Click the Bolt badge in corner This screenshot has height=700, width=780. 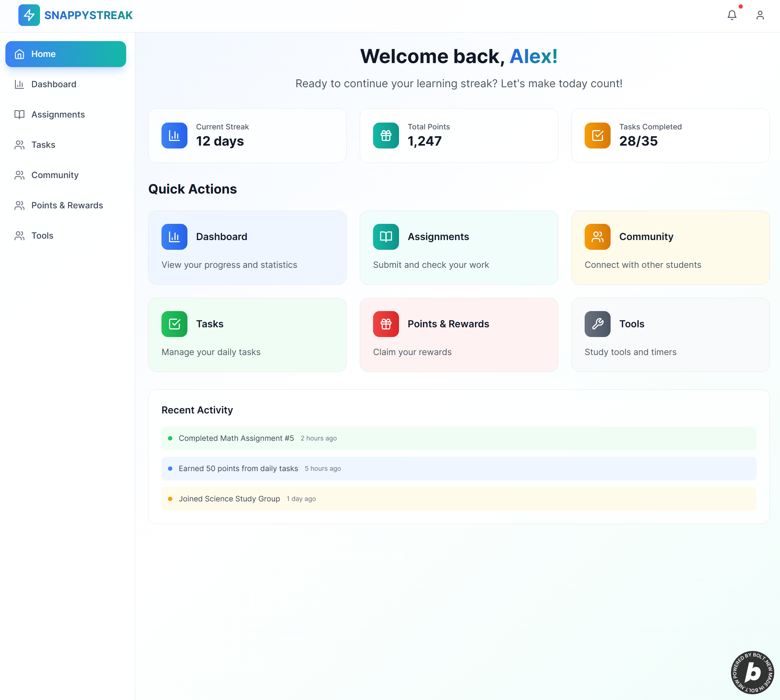[x=752, y=672]
